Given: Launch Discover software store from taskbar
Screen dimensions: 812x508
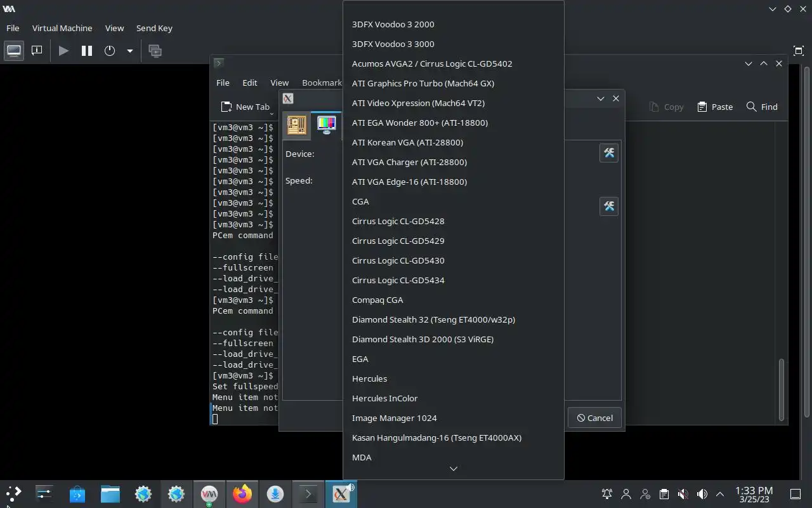Looking at the screenshot, I should 77,493.
